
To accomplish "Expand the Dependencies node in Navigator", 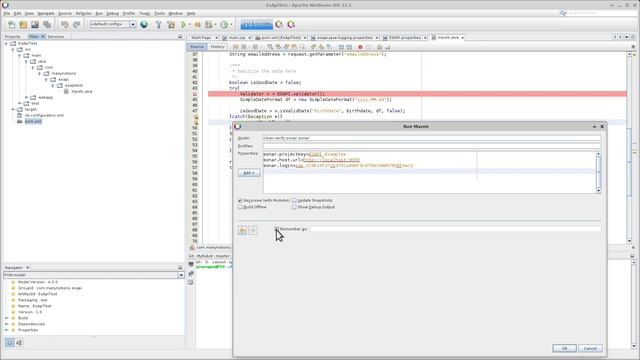I will (6, 324).
